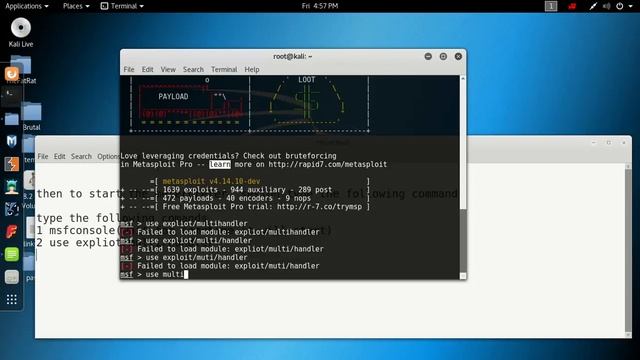Open the Applications menu

tap(27, 6)
